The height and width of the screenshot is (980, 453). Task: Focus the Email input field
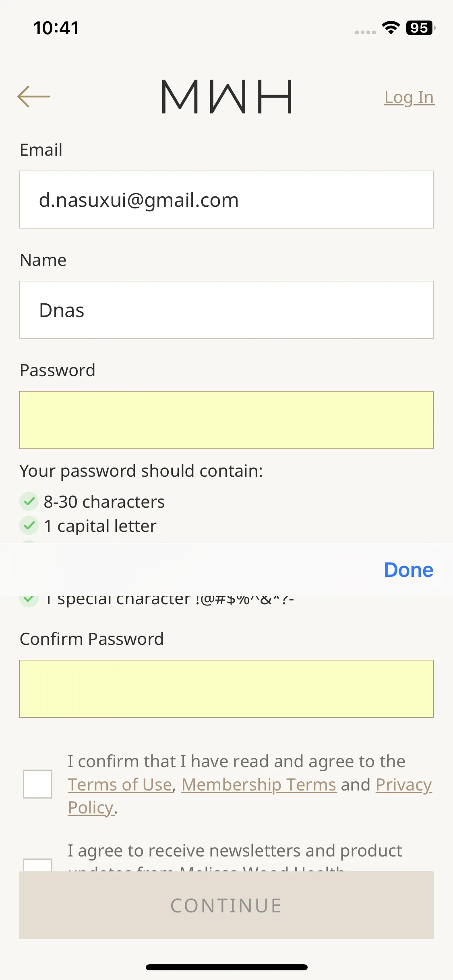point(226,200)
